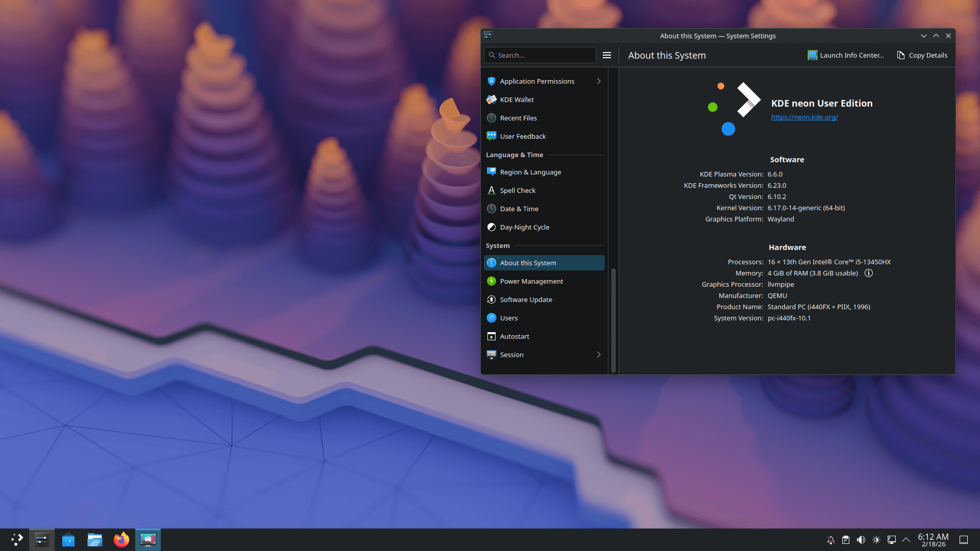This screenshot has height=551, width=980.
Task: Switch to the Users settings page
Action: [x=508, y=318]
